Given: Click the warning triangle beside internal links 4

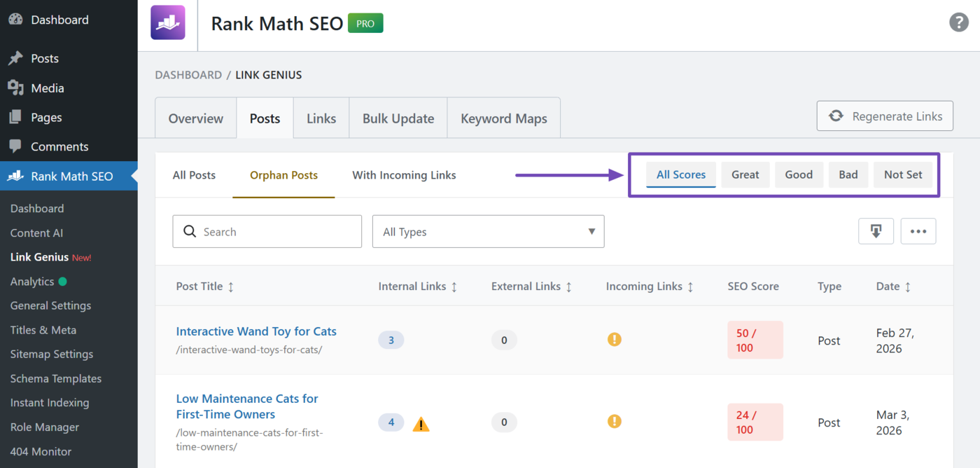Looking at the screenshot, I should coord(421,424).
